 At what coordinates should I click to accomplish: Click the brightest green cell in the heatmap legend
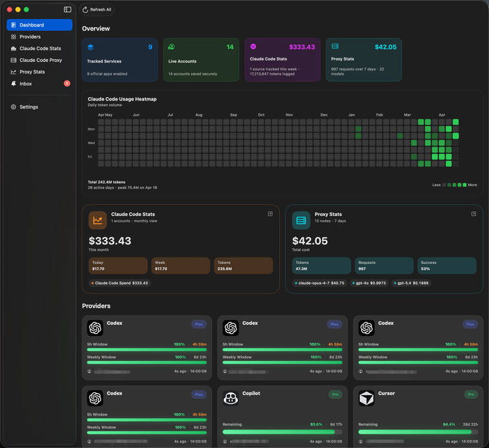(465, 185)
